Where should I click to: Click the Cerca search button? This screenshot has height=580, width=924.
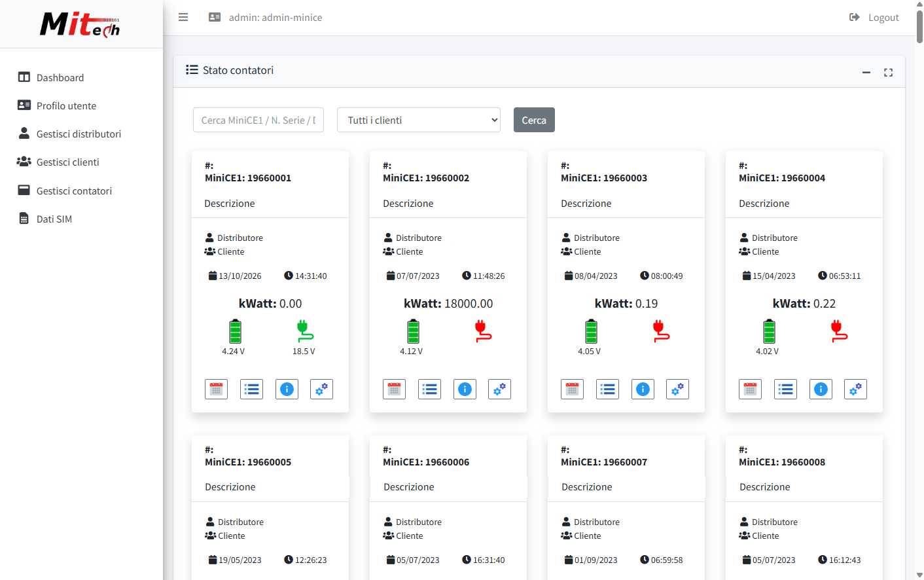click(x=534, y=120)
